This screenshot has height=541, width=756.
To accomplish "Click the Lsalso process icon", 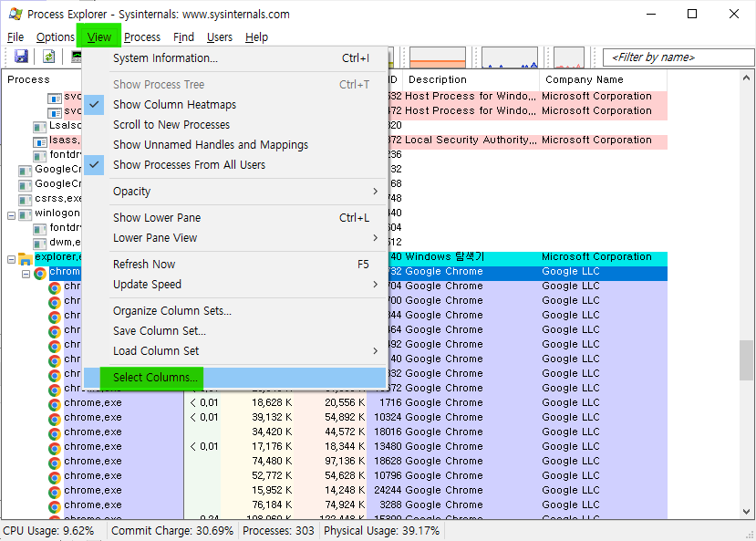I will pos(39,128).
